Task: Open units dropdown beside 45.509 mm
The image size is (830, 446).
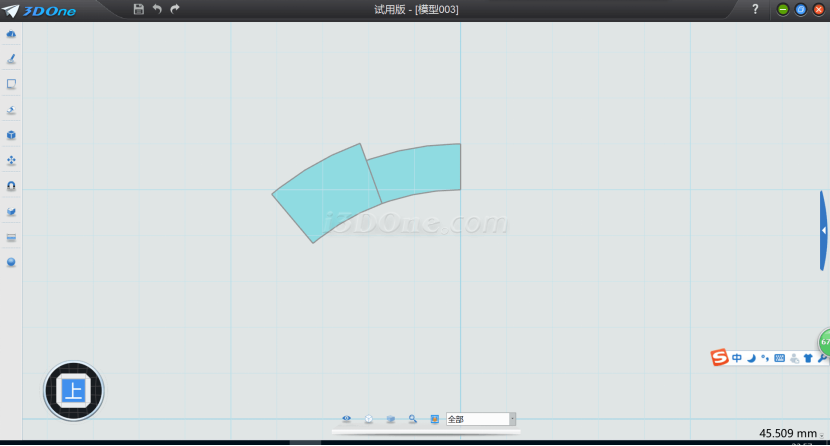Action: tap(823, 435)
